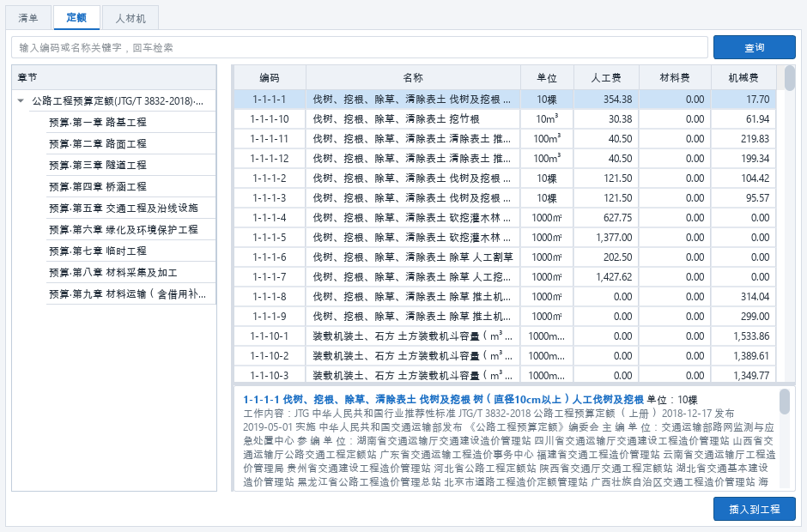Select 预算·第五章 交通工程及沿线设施 chapter
This screenshot has height=532, width=807.
(124, 208)
